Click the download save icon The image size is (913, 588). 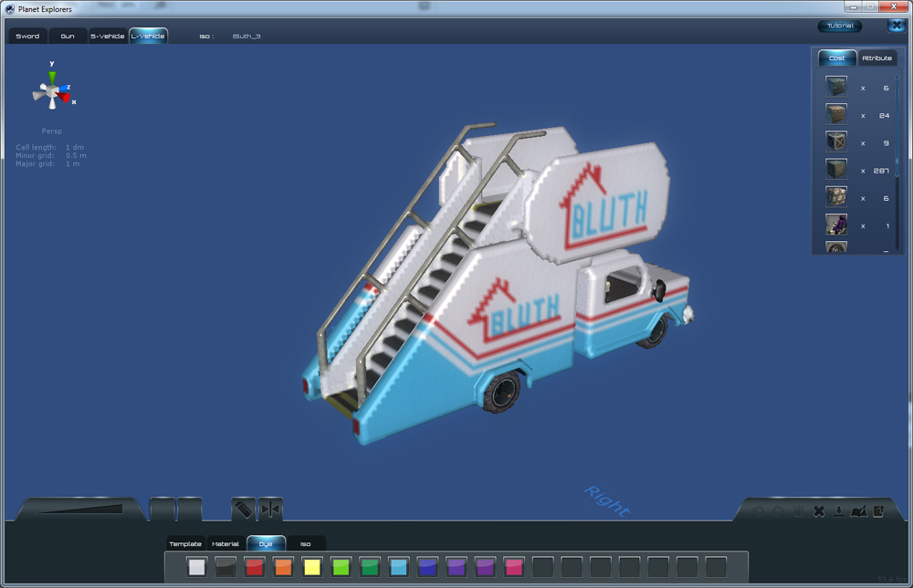click(x=838, y=511)
